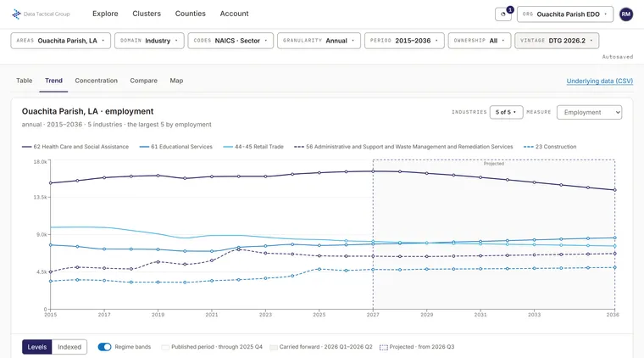Expand the Codes NAICS Sector dropdown

[x=230, y=41]
